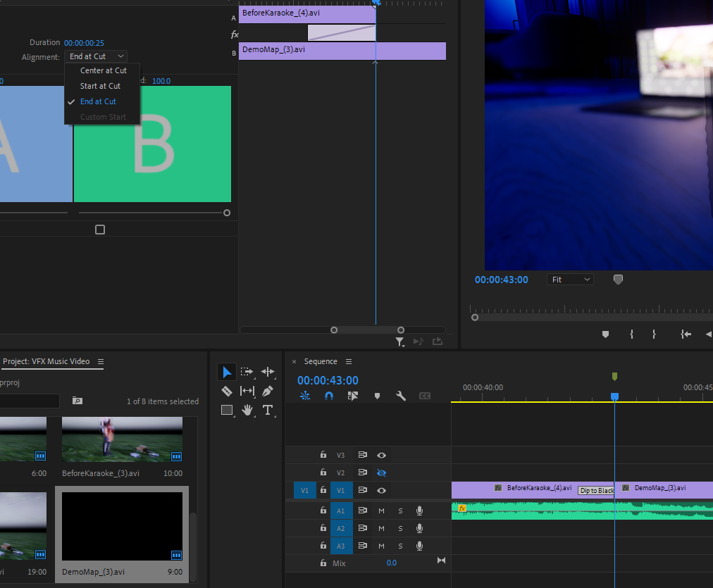Click the Dip to Black transition on timeline
The height and width of the screenshot is (588, 713).
pyautogui.click(x=596, y=490)
